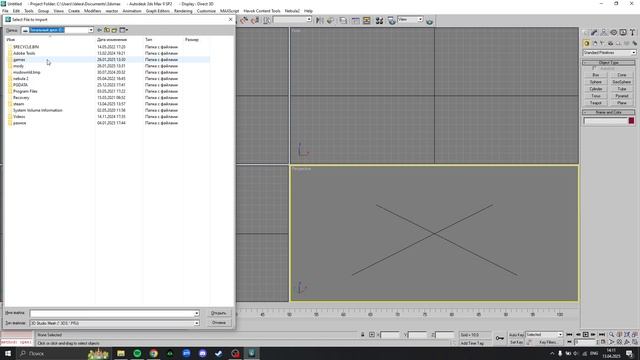Open render type View dropdown
This screenshot has width=640, height=360.
coord(420,19)
